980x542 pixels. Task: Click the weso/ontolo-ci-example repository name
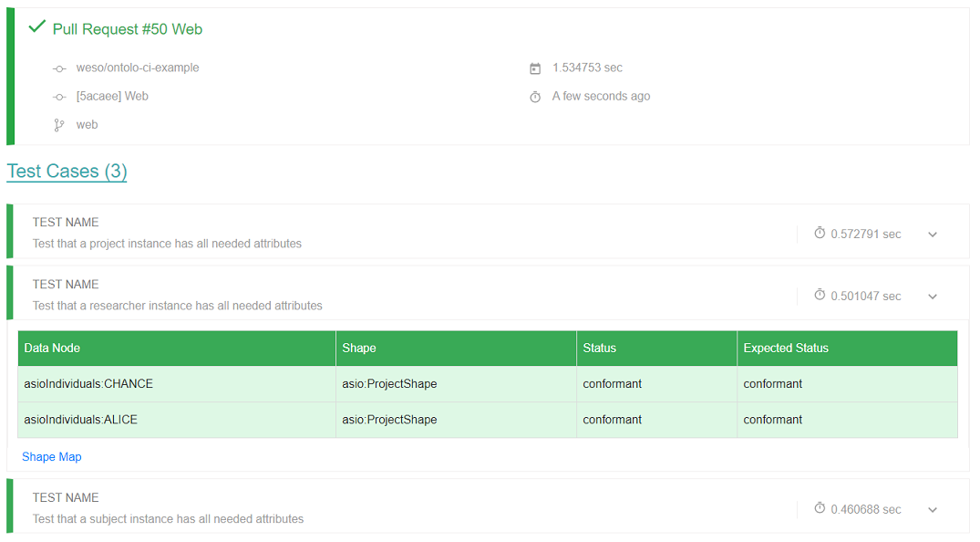point(138,68)
